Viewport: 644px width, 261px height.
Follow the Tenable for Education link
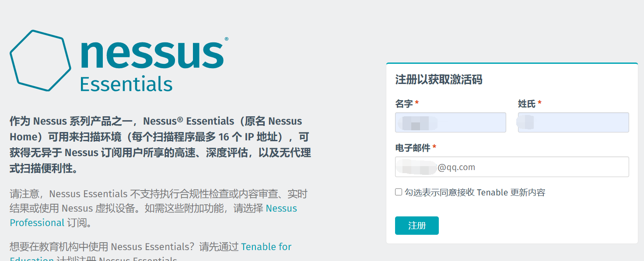coord(266,247)
